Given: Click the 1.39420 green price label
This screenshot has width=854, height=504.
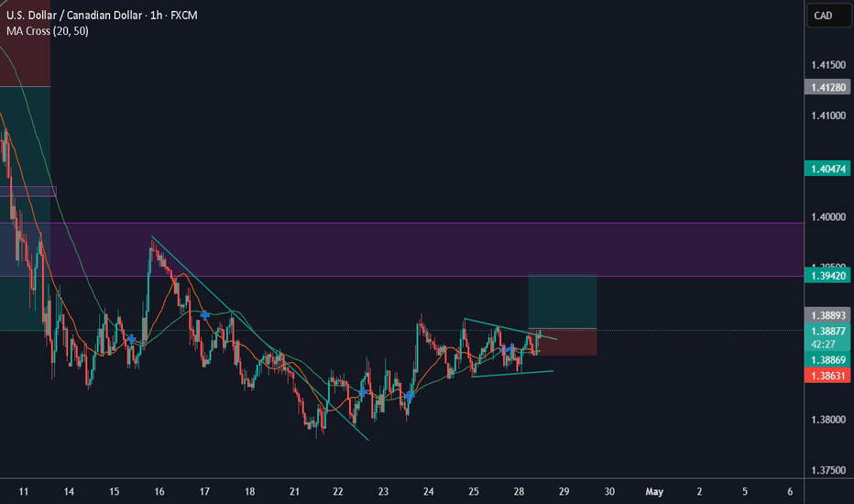Looking at the screenshot, I should (828, 276).
